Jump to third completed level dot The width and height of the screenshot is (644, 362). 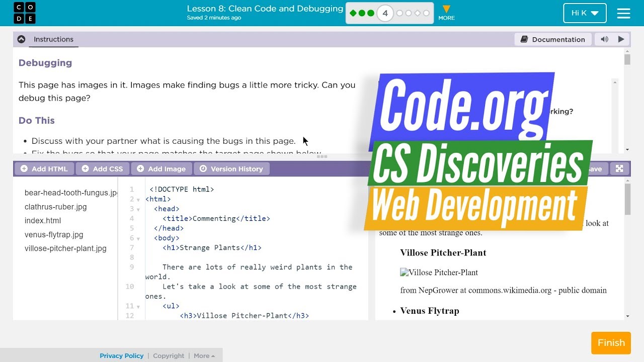coord(371,13)
